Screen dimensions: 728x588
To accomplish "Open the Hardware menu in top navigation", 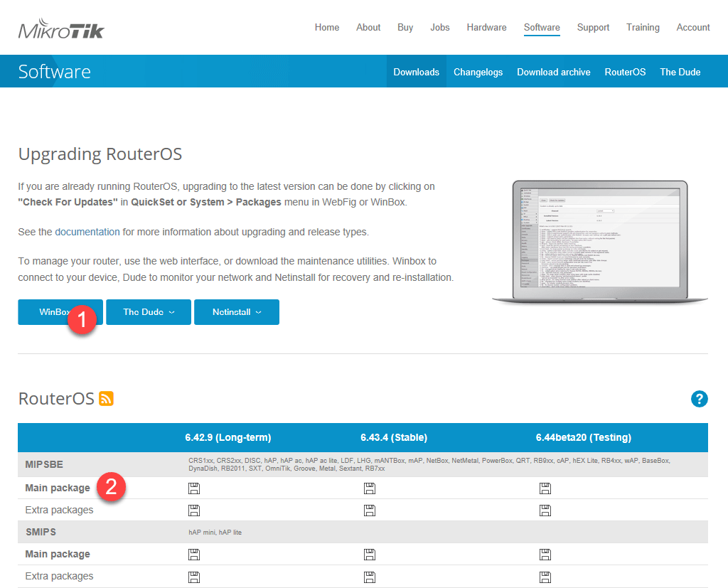I will (486, 28).
